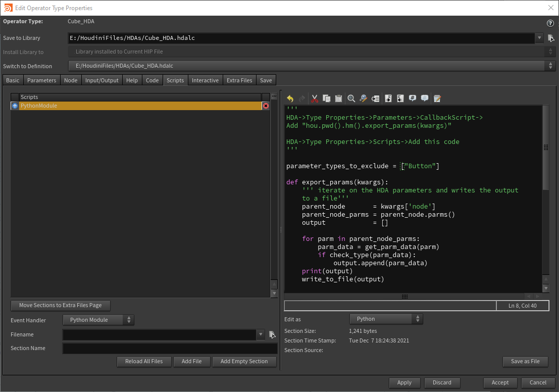Open external editor notepad icon
The height and width of the screenshot is (392, 559).
437,99
